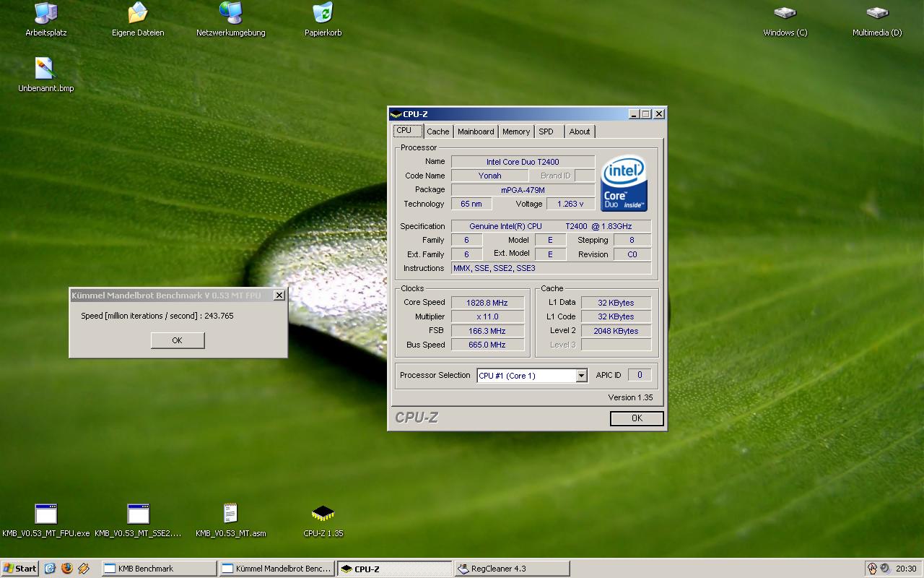924x578 pixels.
Task: Open the Eigene Dateien folder icon
Action: tap(137, 14)
